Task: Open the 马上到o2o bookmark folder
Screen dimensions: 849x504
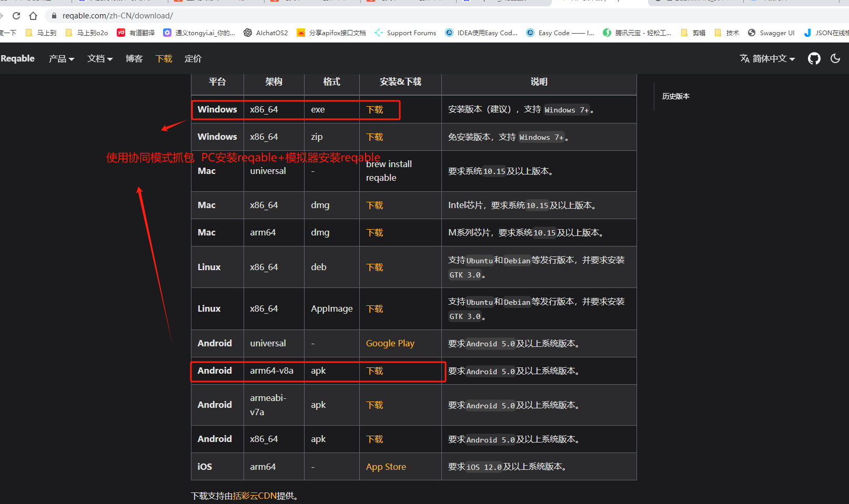Action: 87,33
